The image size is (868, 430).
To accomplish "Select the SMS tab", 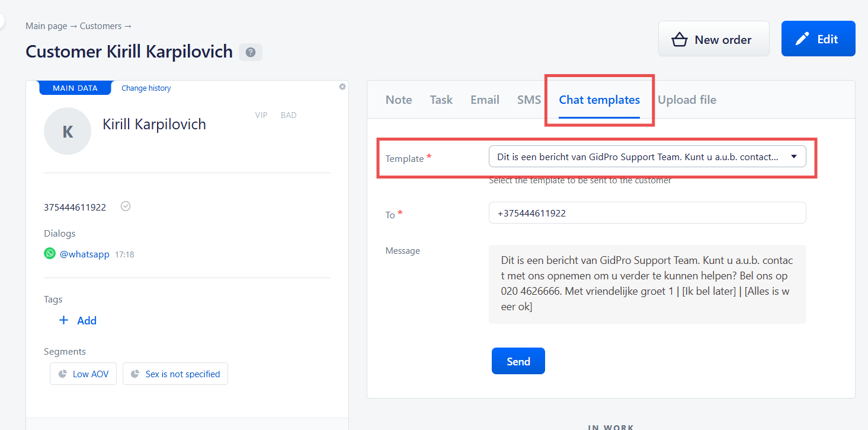I will coord(529,100).
